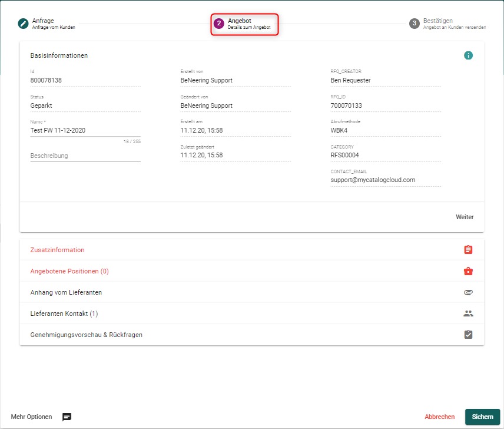Viewport: 504px width, 429px height.
Task: Click the red briefcase icon for Angebotene Positionen
Action: 468,271
